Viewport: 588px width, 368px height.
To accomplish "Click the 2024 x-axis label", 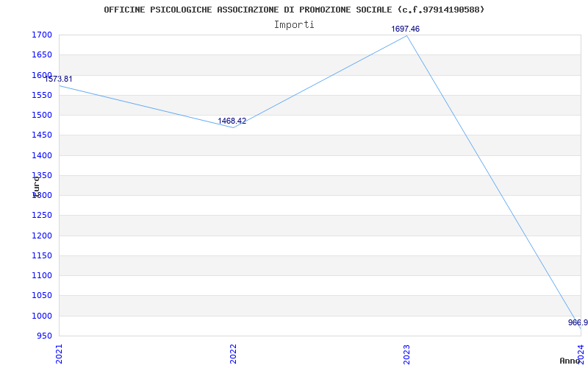I will 581,354.
